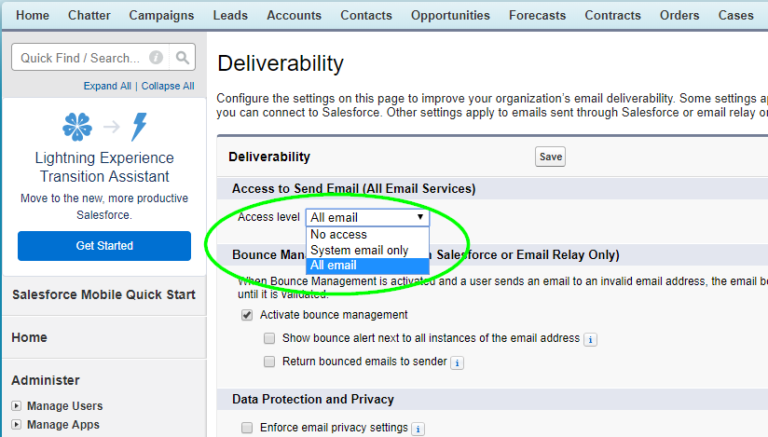Click the Collapse All link
Viewport: 768px width, 437px height.
click(167, 86)
